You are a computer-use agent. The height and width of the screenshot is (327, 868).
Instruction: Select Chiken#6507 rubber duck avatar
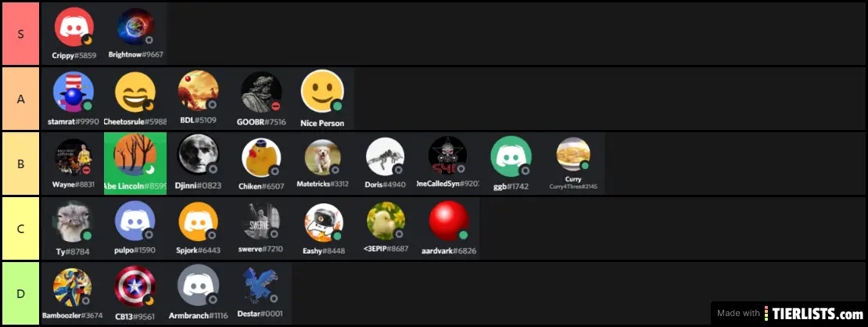tap(261, 157)
